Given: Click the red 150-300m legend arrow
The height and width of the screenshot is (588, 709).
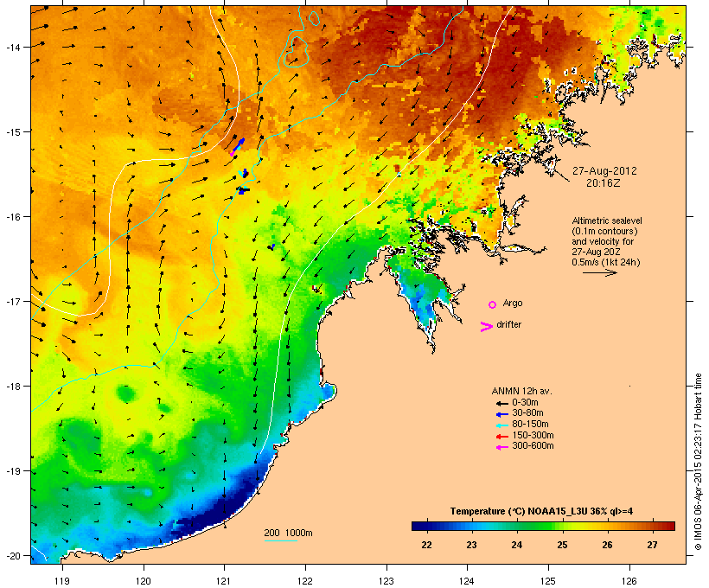Looking at the screenshot, I should coord(501,437).
